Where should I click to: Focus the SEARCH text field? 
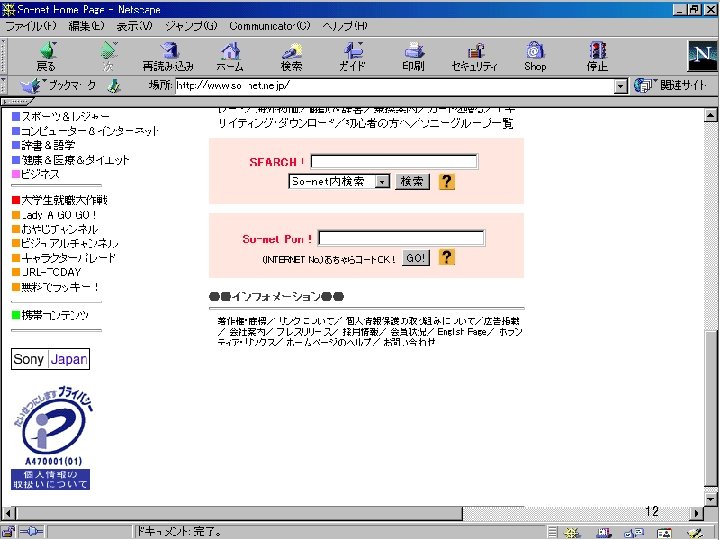point(394,162)
